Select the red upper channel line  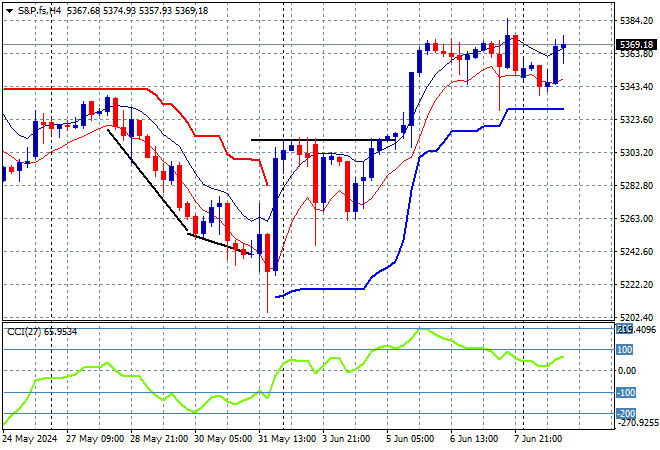tap(80, 89)
